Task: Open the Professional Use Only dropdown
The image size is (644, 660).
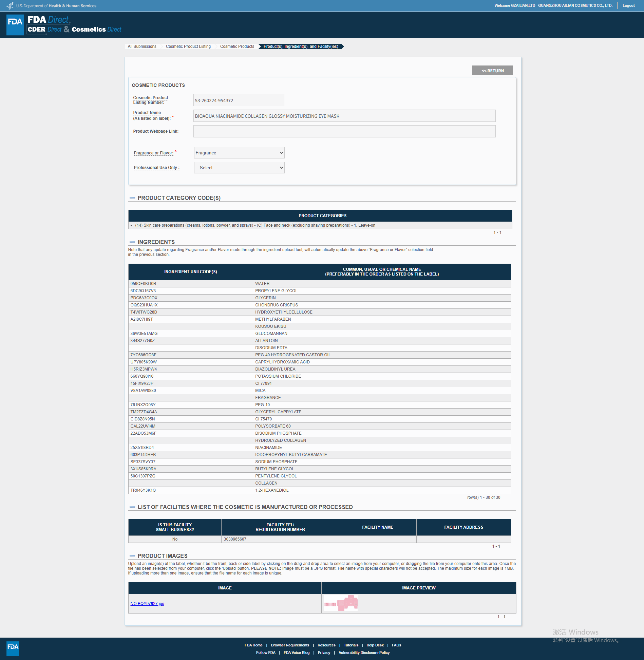Action: [239, 168]
